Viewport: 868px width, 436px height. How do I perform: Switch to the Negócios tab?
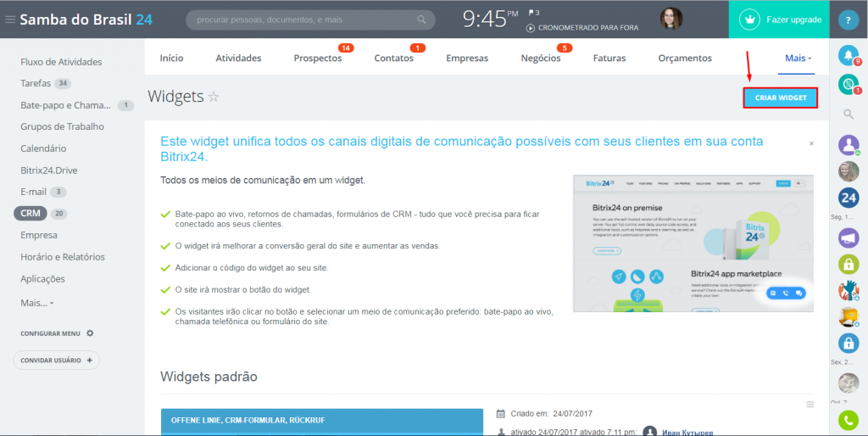click(x=541, y=59)
